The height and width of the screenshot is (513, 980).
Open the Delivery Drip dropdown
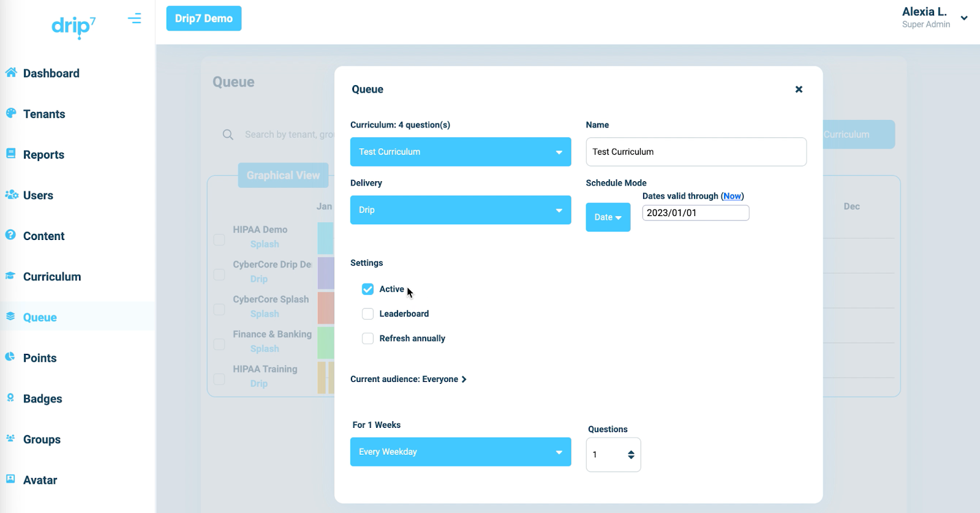(x=461, y=210)
